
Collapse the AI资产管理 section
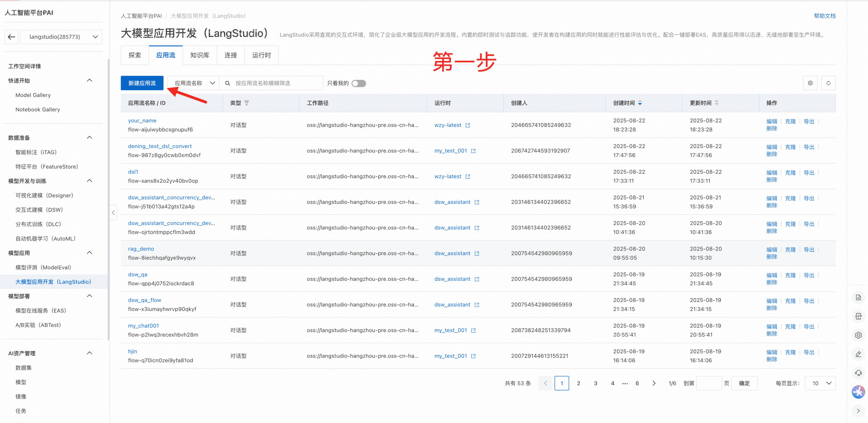89,353
